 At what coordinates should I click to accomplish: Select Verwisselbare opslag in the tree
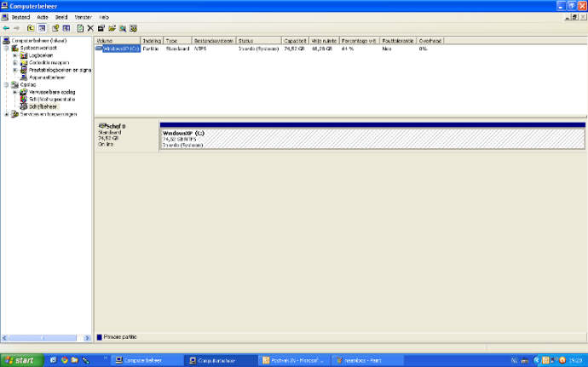point(52,92)
